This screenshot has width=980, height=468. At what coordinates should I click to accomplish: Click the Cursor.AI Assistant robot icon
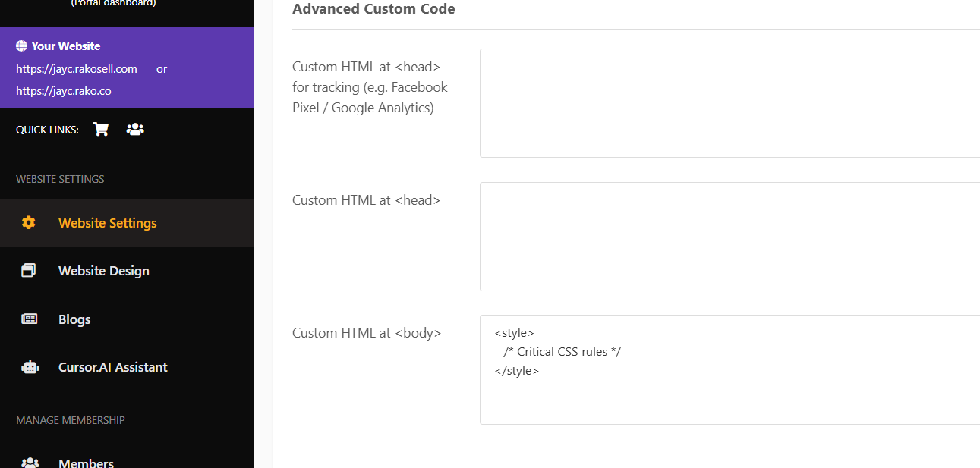tap(30, 367)
